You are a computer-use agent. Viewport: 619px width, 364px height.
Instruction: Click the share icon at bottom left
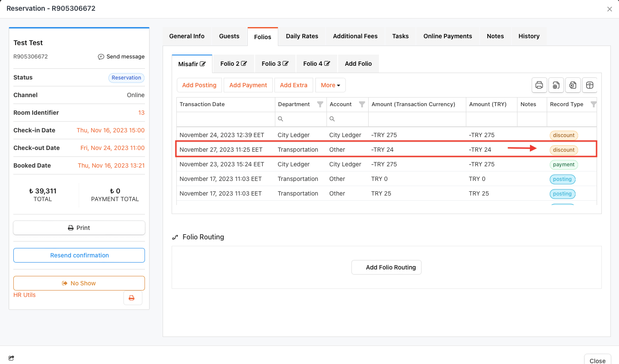pyautogui.click(x=11, y=358)
